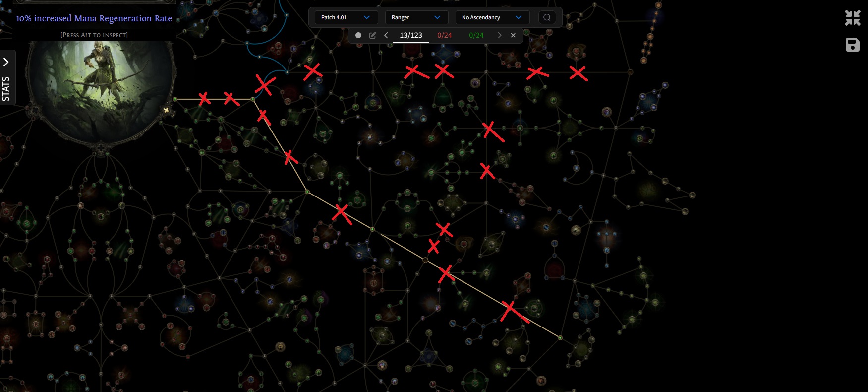The image size is (868, 392).
Task: Click the pencil edit icon
Action: coord(372,35)
